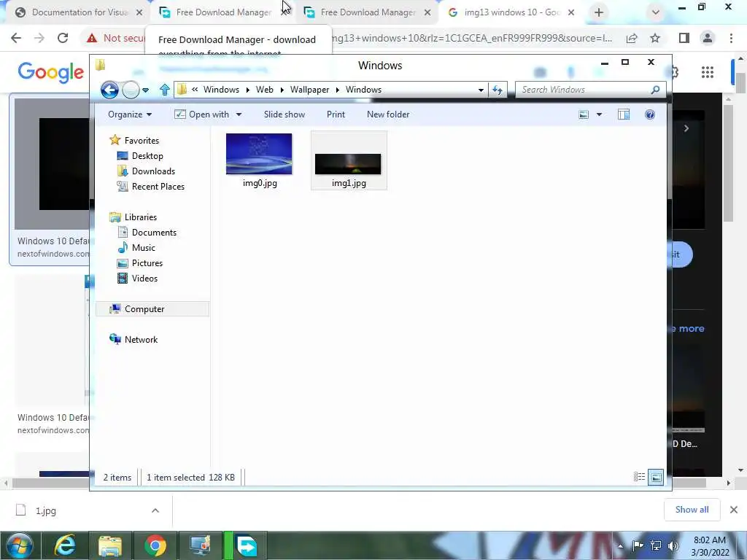Go up one folder level
The height and width of the screenshot is (560, 747).
(164, 90)
